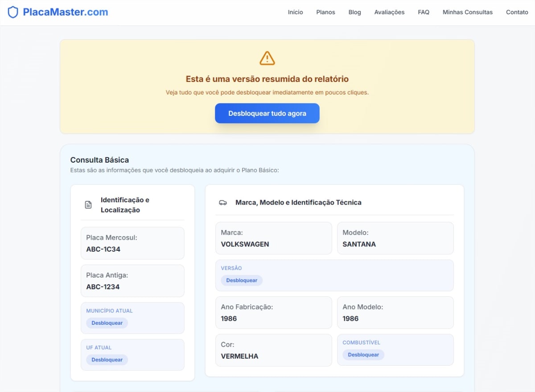535x392 pixels.
Task: Open the Blog nav link
Action: (x=355, y=12)
